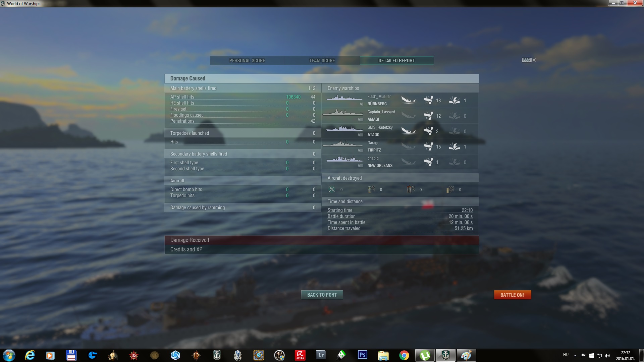Open Internet Explorer from the taskbar
The height and width of the screenshot is (362, 644).
coord(30,355)
